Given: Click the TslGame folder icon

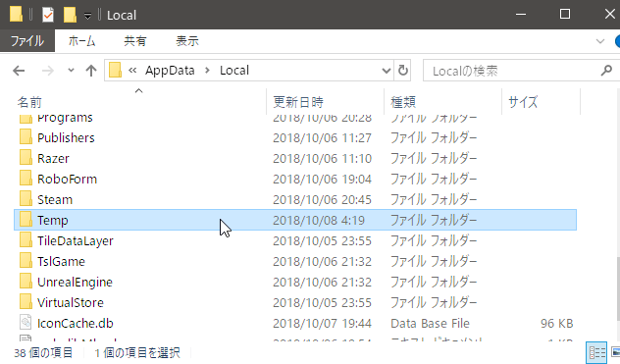Looking at the screenshot, I should pos(26,261).
